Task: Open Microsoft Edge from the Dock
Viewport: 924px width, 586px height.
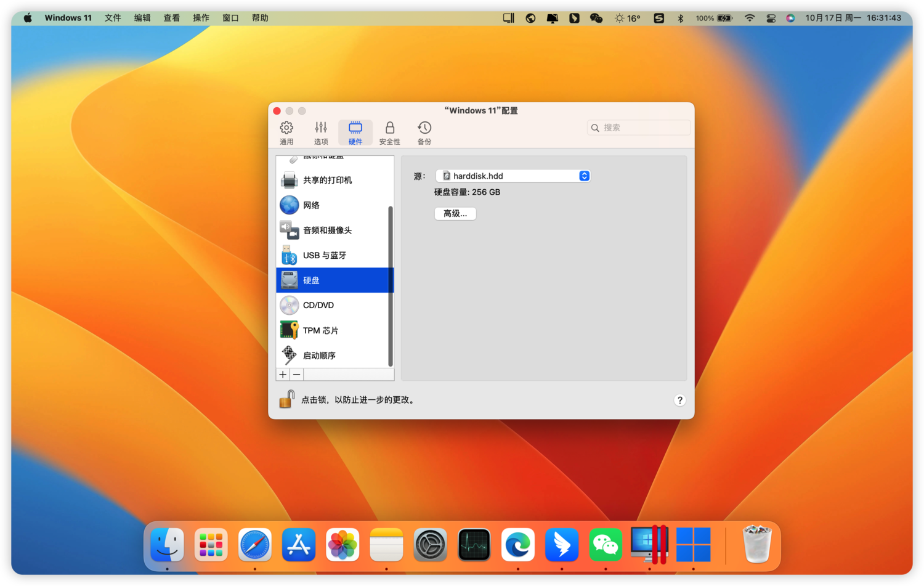Action: point(518,545)
